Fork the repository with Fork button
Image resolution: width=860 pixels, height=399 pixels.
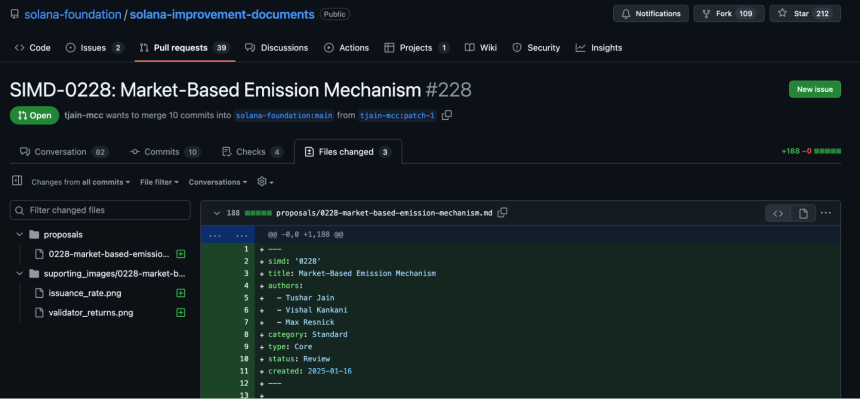[729, 14]
